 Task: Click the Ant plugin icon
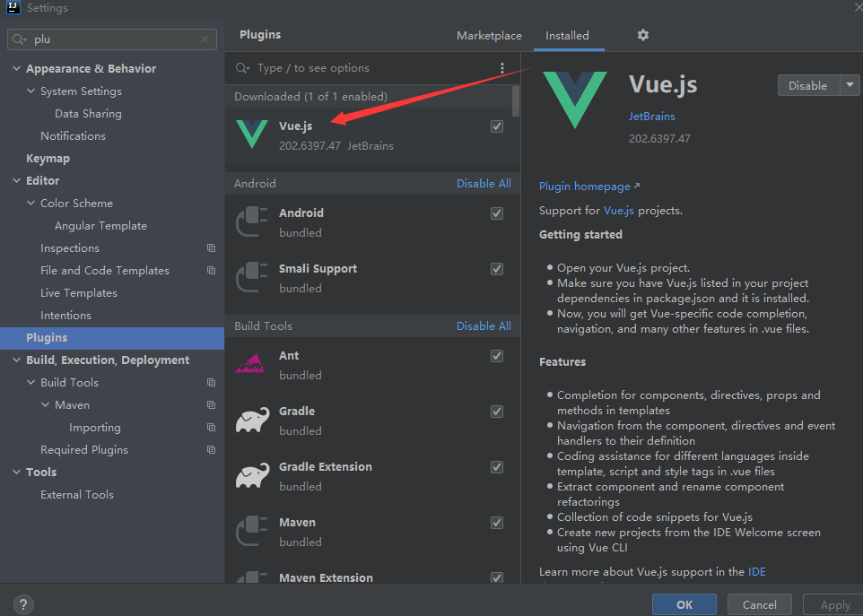252,364
